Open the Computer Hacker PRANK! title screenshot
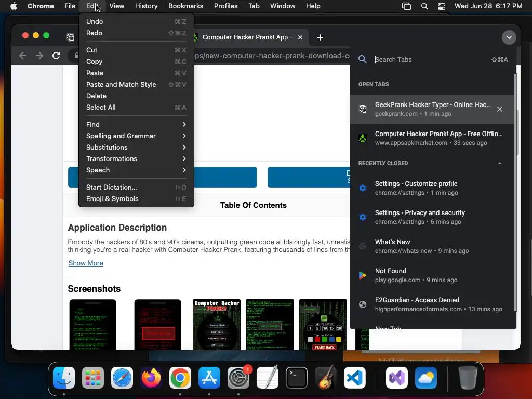Screen dimensions: 532x399 click(217, 324)
